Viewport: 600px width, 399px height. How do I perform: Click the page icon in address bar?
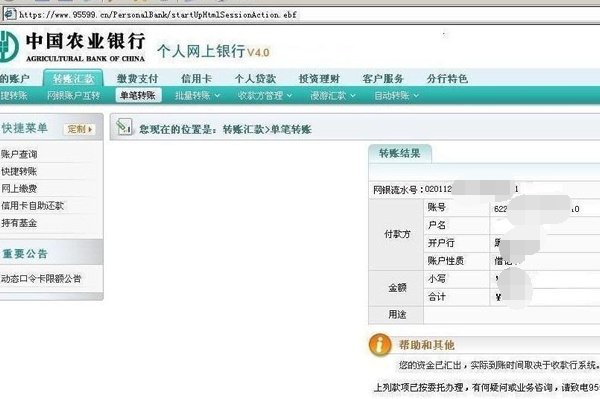(x=10, y=15)
